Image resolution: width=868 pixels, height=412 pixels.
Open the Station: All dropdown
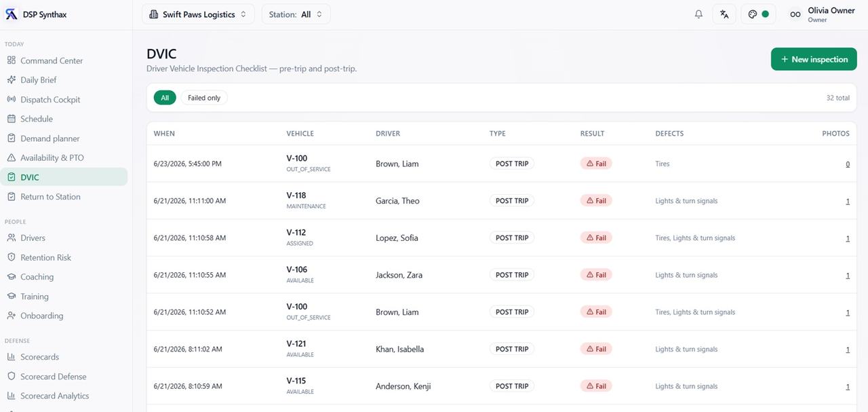coord(296,14)
